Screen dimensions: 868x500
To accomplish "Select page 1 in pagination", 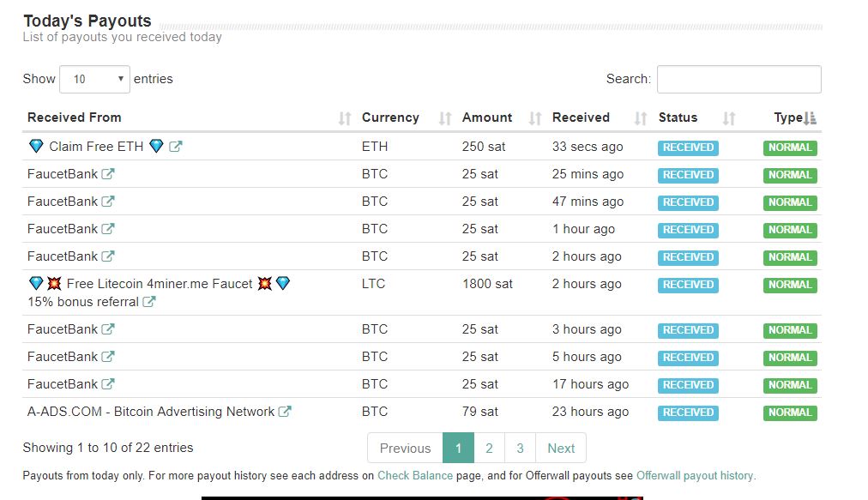I will point(458,448).
